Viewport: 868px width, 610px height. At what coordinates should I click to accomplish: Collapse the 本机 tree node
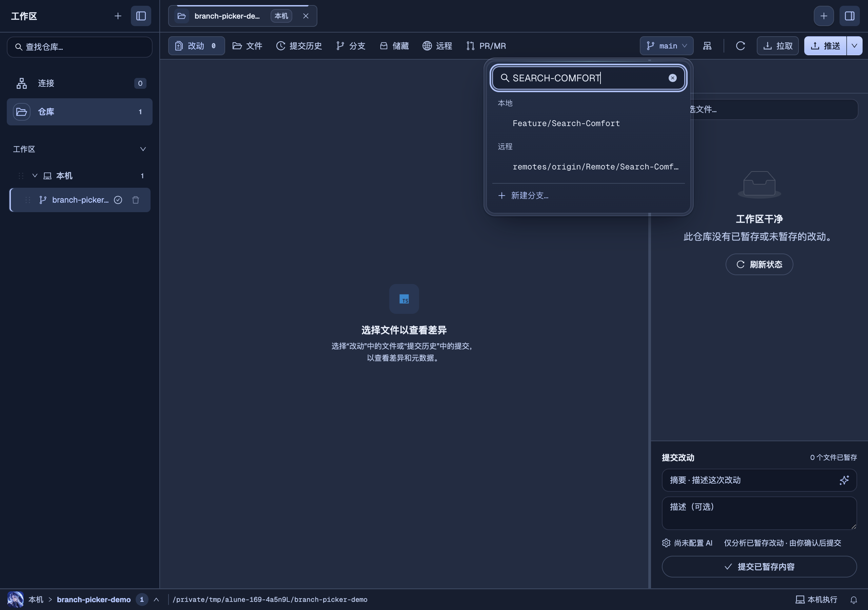(35, 175)
